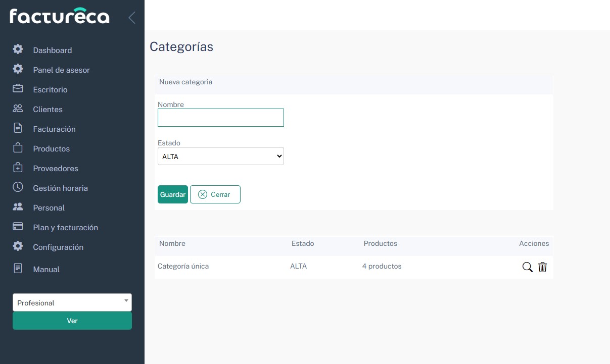
Task: Open the Estado dropdown showing ALTA
Action: pyautogui.click(x=220, y=157)
